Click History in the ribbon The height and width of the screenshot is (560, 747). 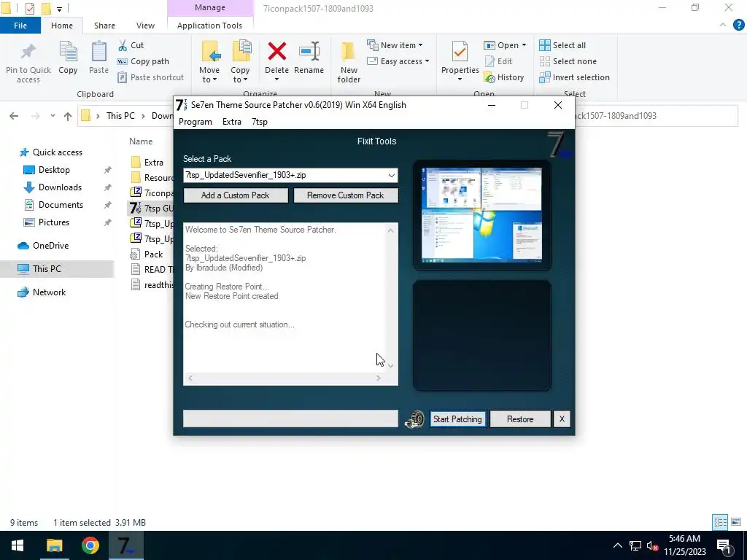[504, 77]
